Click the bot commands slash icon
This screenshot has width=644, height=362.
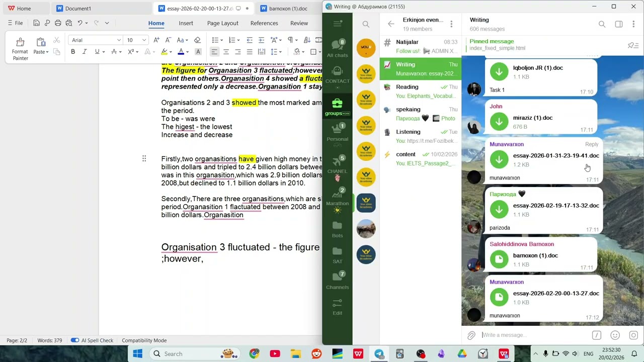coord(596,335)
